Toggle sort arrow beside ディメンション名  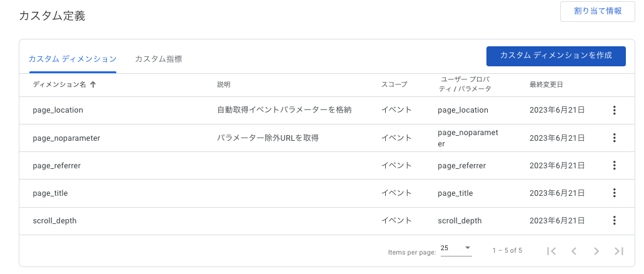pyautogui.click(x=93, y=84)
